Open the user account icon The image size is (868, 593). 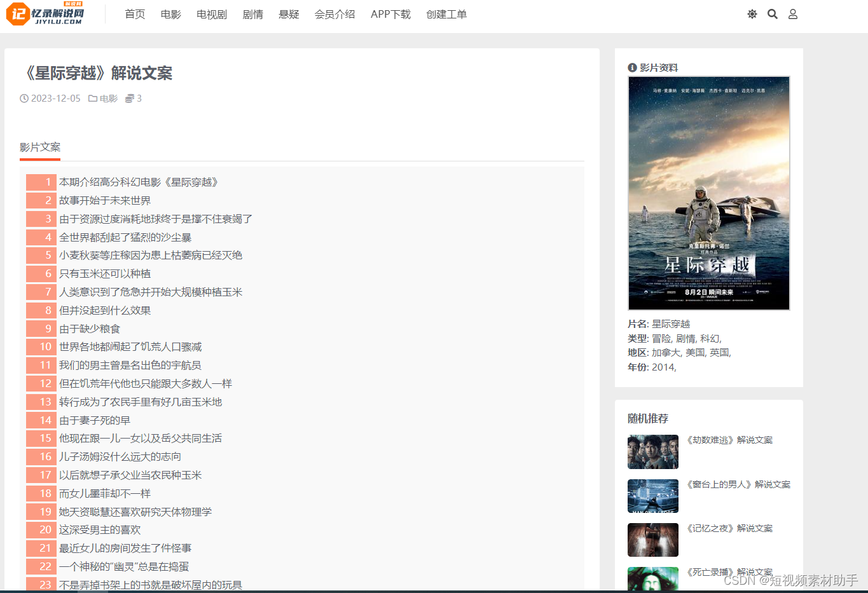(x=793, y=14)
